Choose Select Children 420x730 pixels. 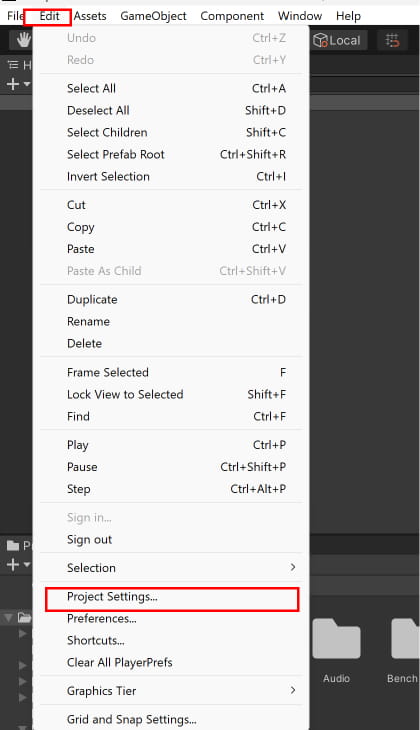tap(170, 132)
